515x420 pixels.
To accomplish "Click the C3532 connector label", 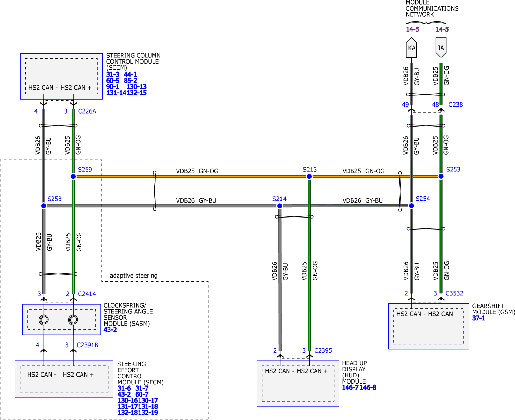I will [455, 293].
